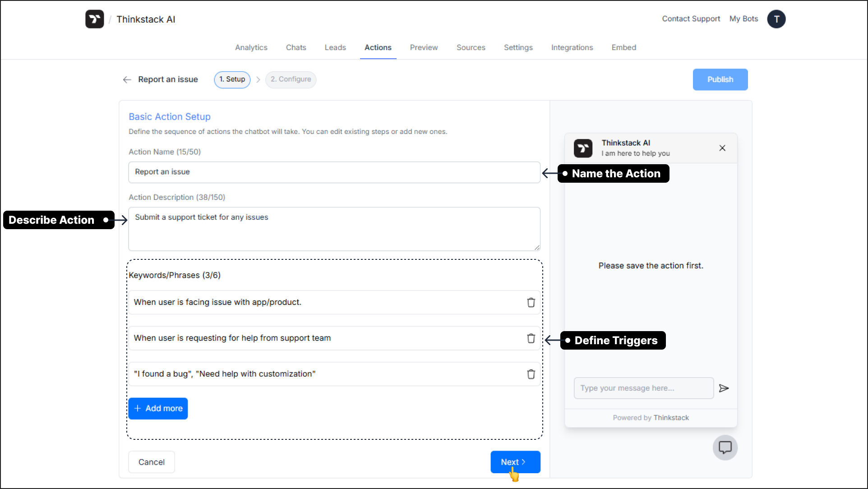Focus 'Type your message here' chat input
This screenshot has height=489, width=868.
[x=644, y=388]
